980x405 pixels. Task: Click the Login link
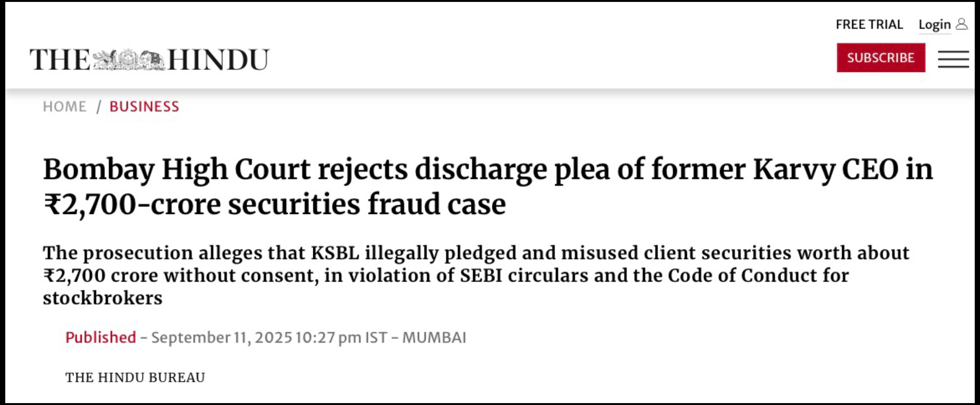(934, 24)
